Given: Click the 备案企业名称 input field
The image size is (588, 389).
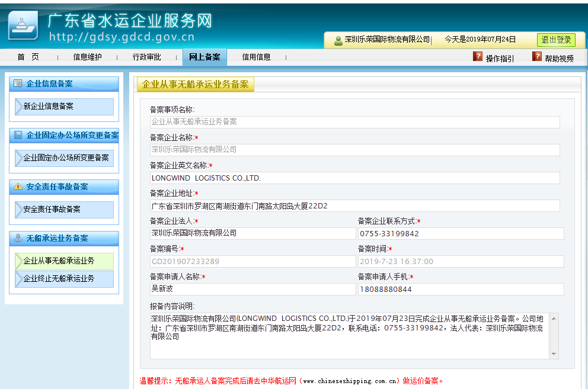Looking at the screenshot, I should 354,150.
